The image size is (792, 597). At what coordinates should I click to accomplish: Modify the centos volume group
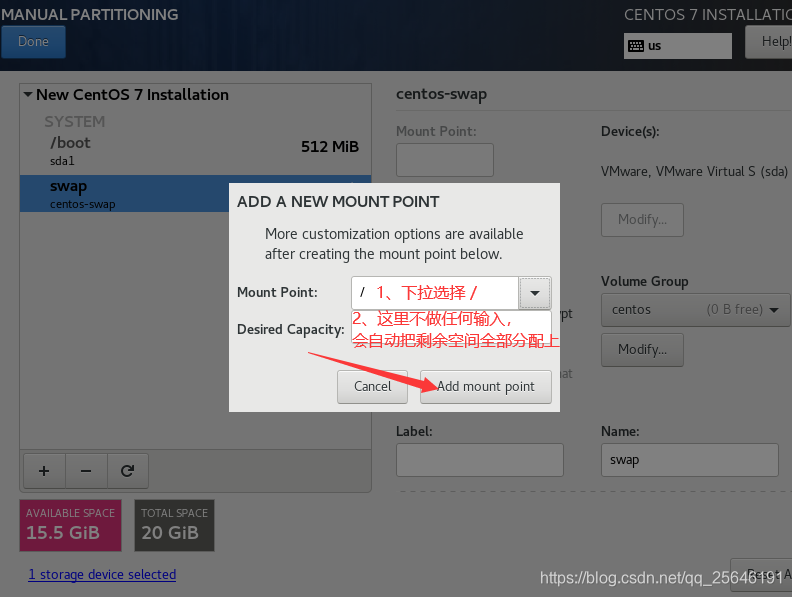[x=642, y=350]
